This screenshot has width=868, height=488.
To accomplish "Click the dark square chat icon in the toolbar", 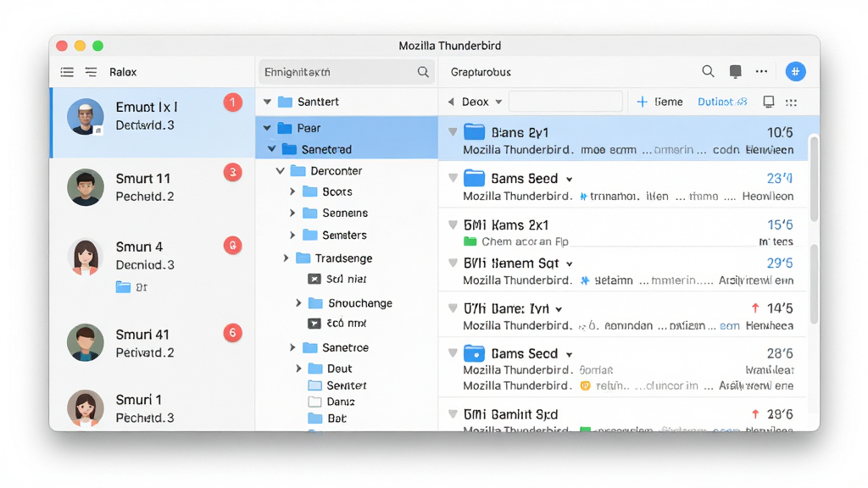I will click(735, 71).
